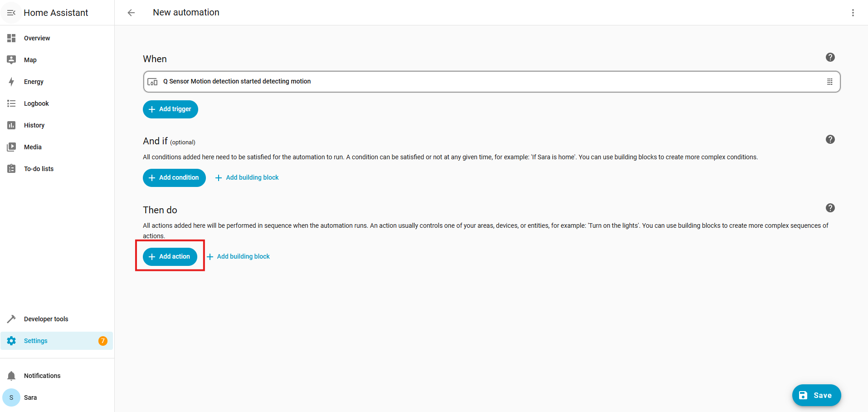Click the Sara user avatar
Image resolution: width=868 pixels, height=412 pixels.
[x=11, y=397]
